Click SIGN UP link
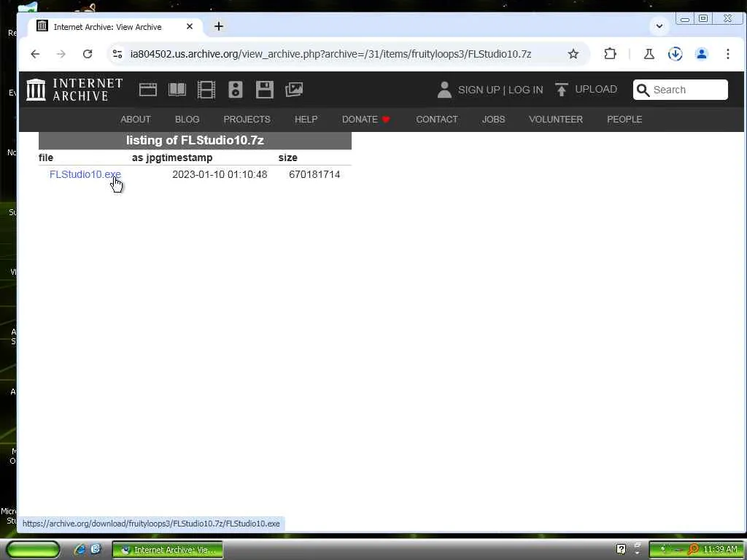747x560 pixels. (479, 90)
